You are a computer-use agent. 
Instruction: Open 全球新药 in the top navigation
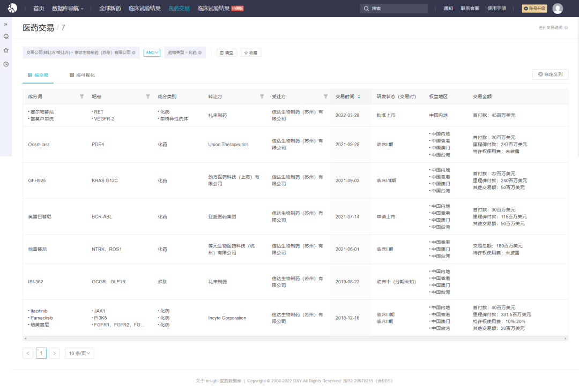(x=110, y=9)
